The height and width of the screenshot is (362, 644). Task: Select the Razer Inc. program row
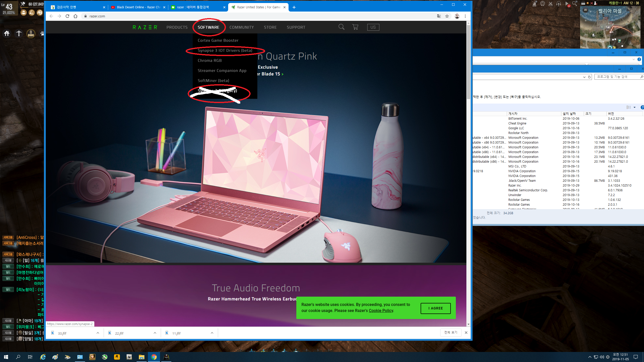coord(558,185)
